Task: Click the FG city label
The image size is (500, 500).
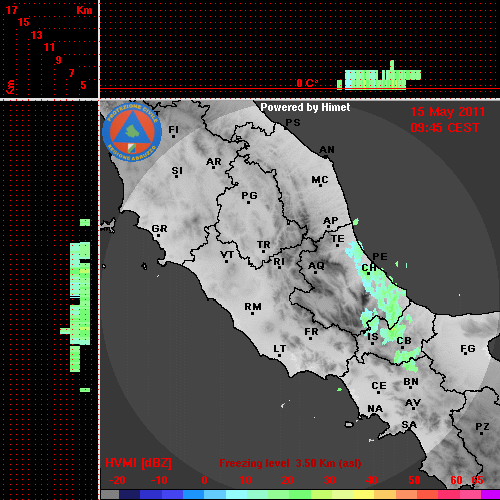Action: click(468, 349)
